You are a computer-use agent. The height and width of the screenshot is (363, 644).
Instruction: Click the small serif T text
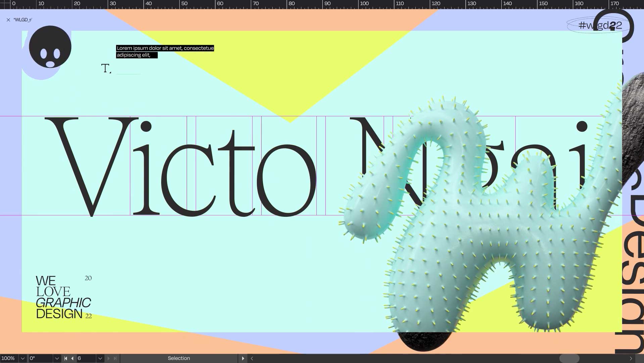click(106, 68)
